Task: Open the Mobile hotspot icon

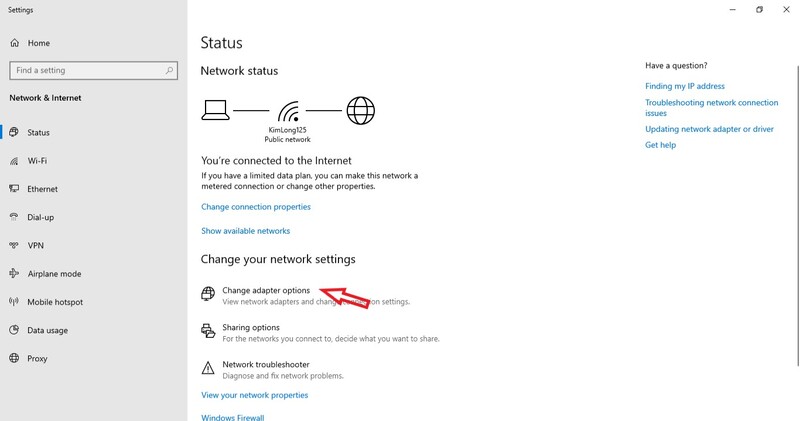Action: [x=14, y=302]
